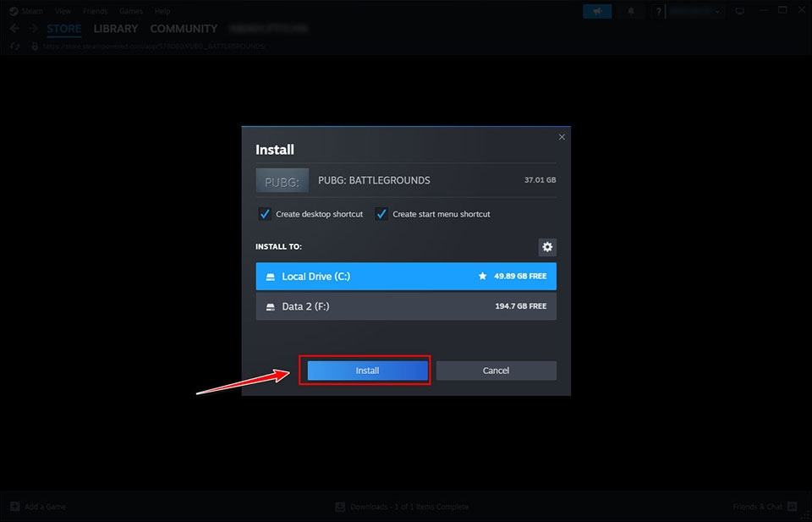Click the Add a Game plus icon
The width and height of the screenshot is (812, 522).
point(14,507)
